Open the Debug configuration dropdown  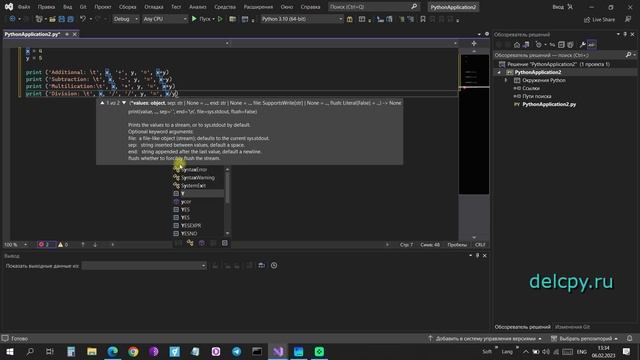[126, 19]
